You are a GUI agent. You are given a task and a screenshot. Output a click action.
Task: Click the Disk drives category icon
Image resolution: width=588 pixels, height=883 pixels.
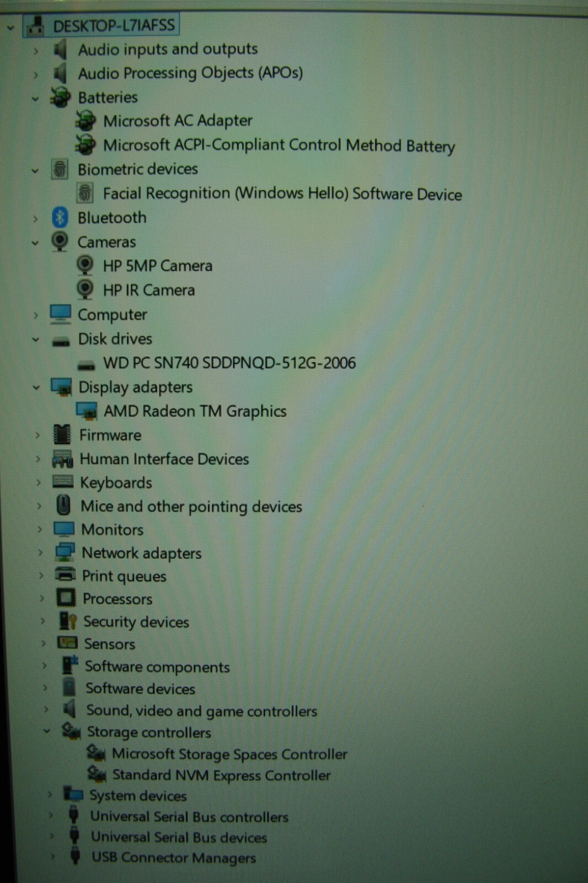61,341
